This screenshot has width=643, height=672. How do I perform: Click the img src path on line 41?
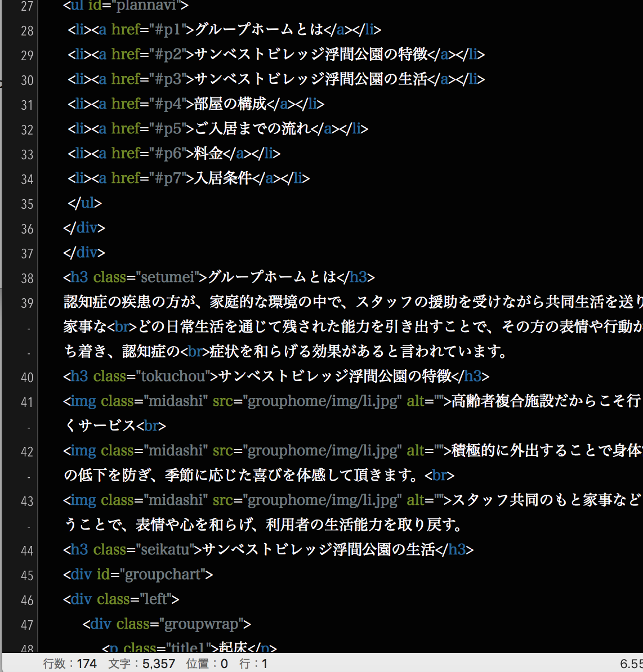coord(324,401)
